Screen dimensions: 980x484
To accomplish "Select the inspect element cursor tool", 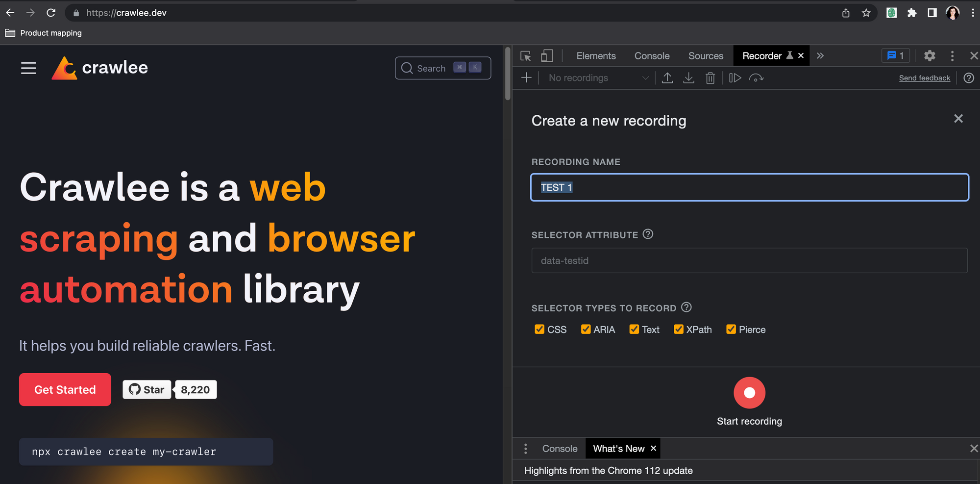I will (x=525, y=56).
